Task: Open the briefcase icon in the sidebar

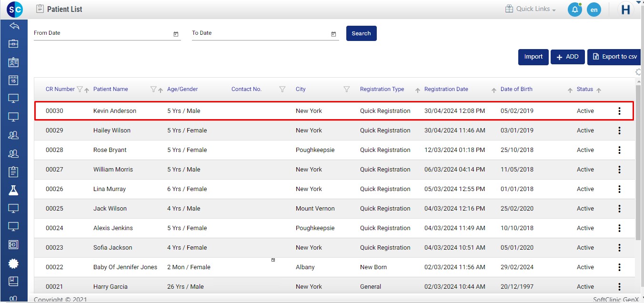Action: tap(13, 44)
